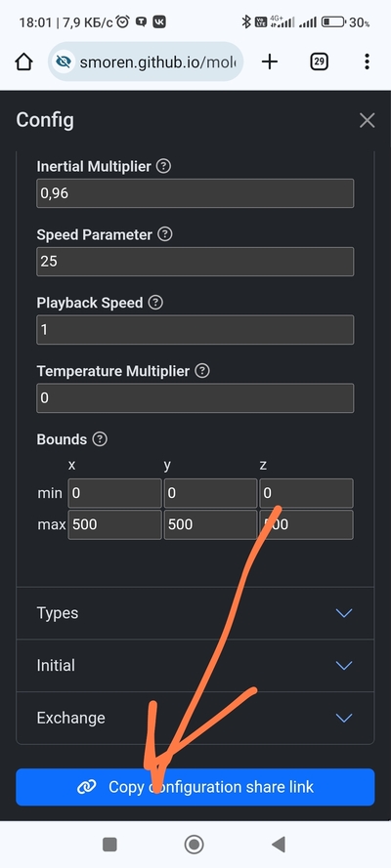The height and width of the screenshot is (868, 391).
Task: Show help for Playback Speed
Action: (155, 303)
